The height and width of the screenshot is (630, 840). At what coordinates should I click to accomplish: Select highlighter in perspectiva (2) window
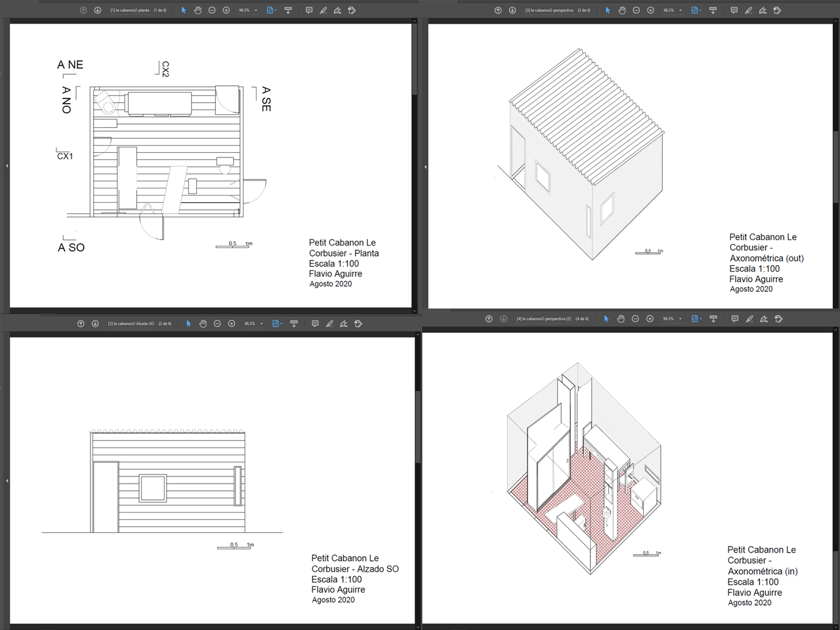point(749,319)
